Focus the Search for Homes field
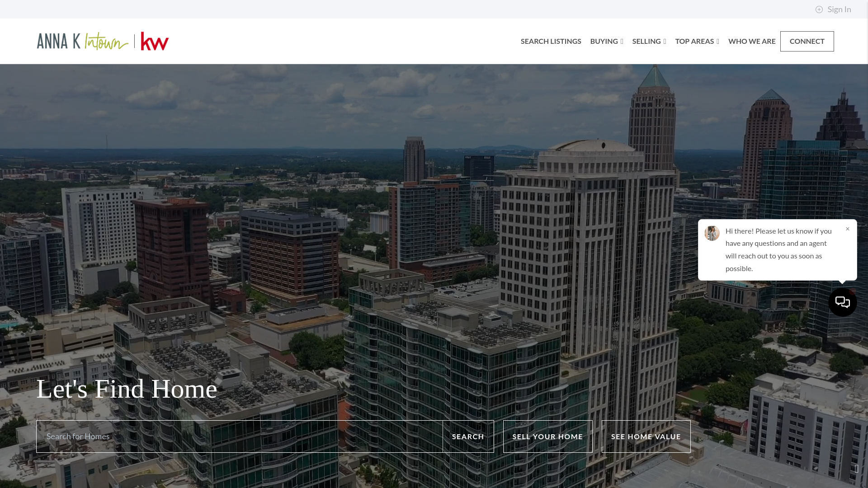The image size is (868, 488). pos(240,436)
